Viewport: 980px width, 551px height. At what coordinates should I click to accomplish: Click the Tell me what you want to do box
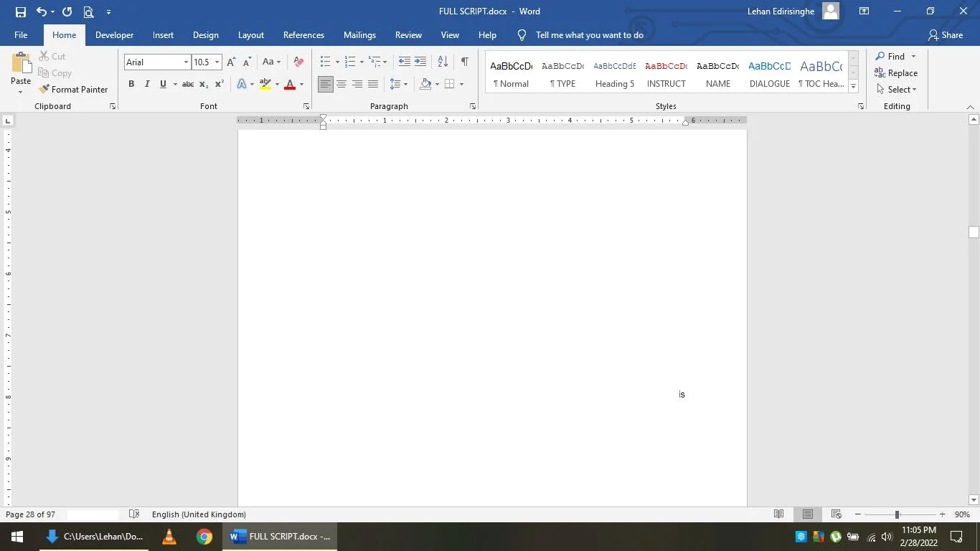[589, 35]
